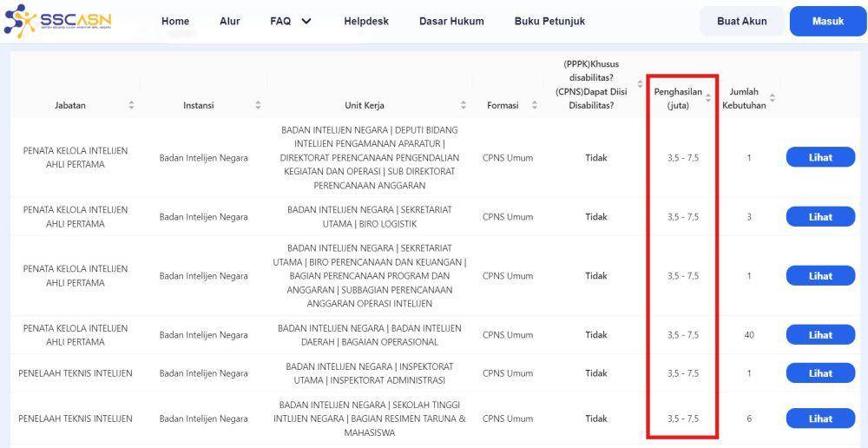Sort by Penghasilan (juta) column arrows
Viewport: 868px width, 448px height.
(708, 98)
